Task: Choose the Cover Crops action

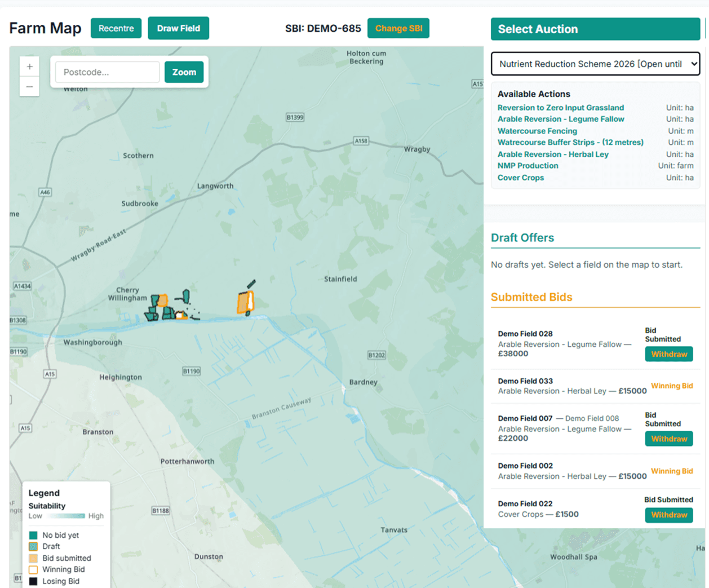Action: click(521, 178)
